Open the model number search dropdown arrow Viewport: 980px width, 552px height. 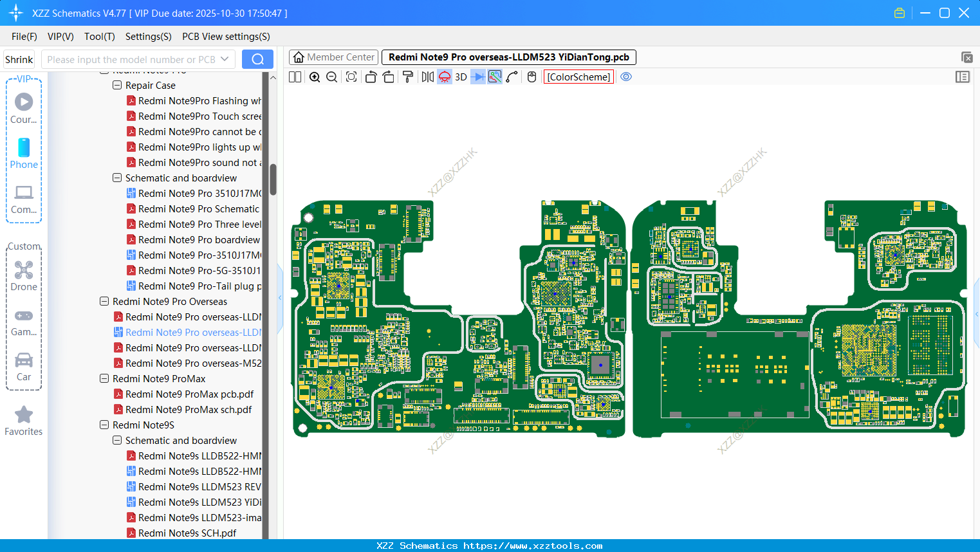tap(225, 59)
